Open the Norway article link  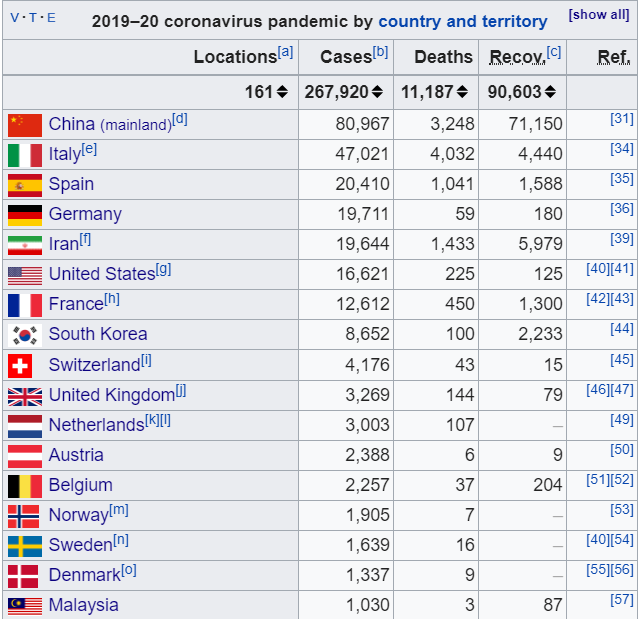[x=79, y=515]
